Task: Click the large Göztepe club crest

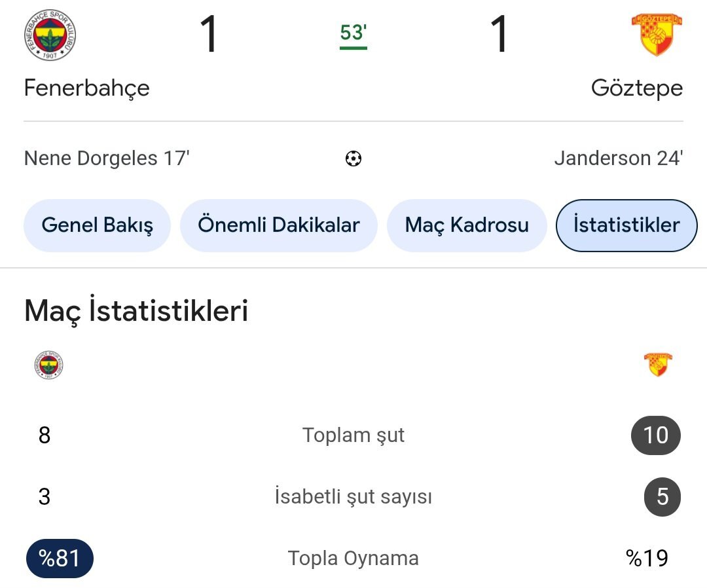Action: [x=657, y=34]
